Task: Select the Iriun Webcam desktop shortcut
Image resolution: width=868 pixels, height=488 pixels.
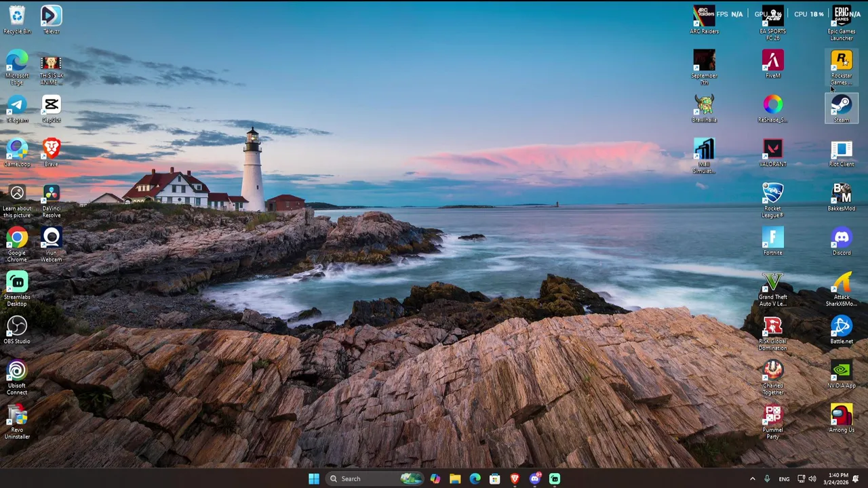Action: (51, 245)
